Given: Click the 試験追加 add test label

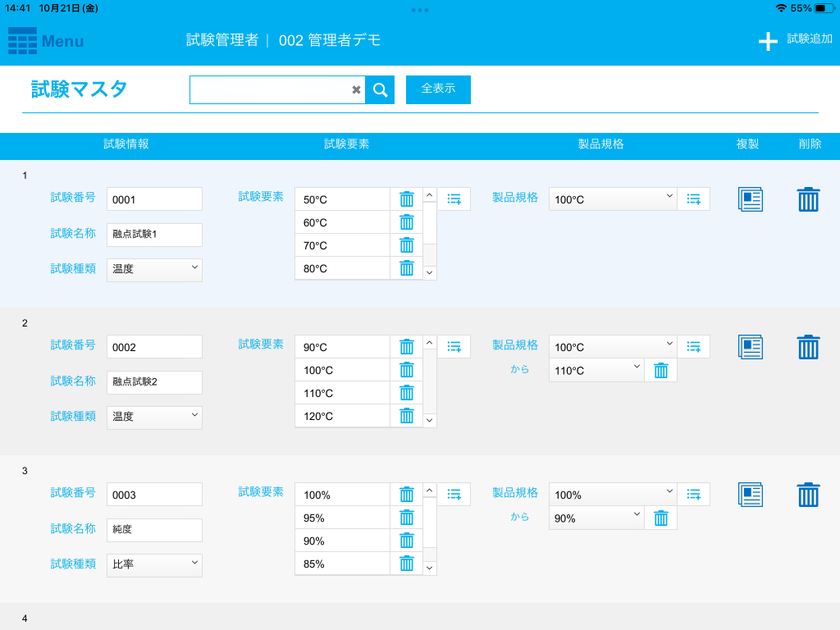Looking at the screenshot, I should click(x=809, y=39).
